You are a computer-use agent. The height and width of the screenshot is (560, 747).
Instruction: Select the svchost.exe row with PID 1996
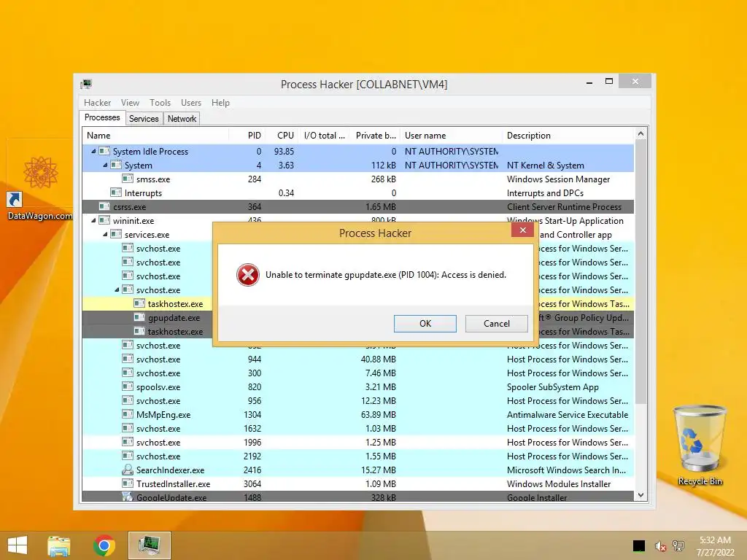pyautogui.click(x=357, y=442)
